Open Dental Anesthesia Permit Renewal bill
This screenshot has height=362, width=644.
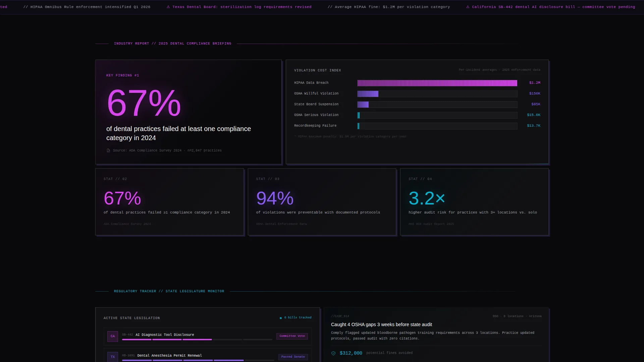coord(170,356)
